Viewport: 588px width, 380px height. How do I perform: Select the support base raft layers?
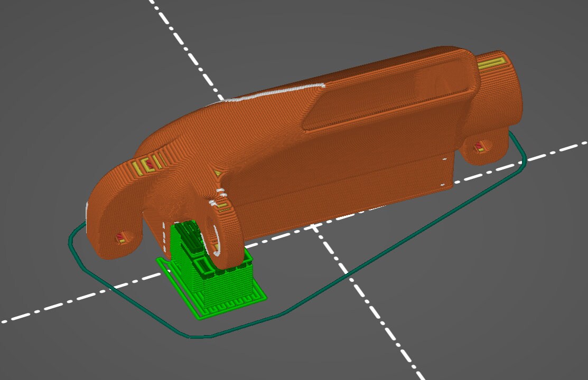(211, 301)
